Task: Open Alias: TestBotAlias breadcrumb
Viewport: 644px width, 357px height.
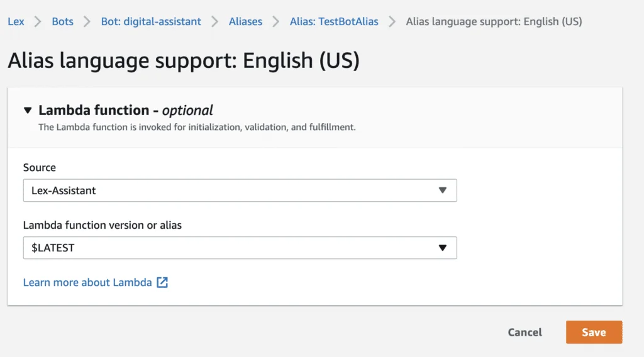Action: click(334, 21)
